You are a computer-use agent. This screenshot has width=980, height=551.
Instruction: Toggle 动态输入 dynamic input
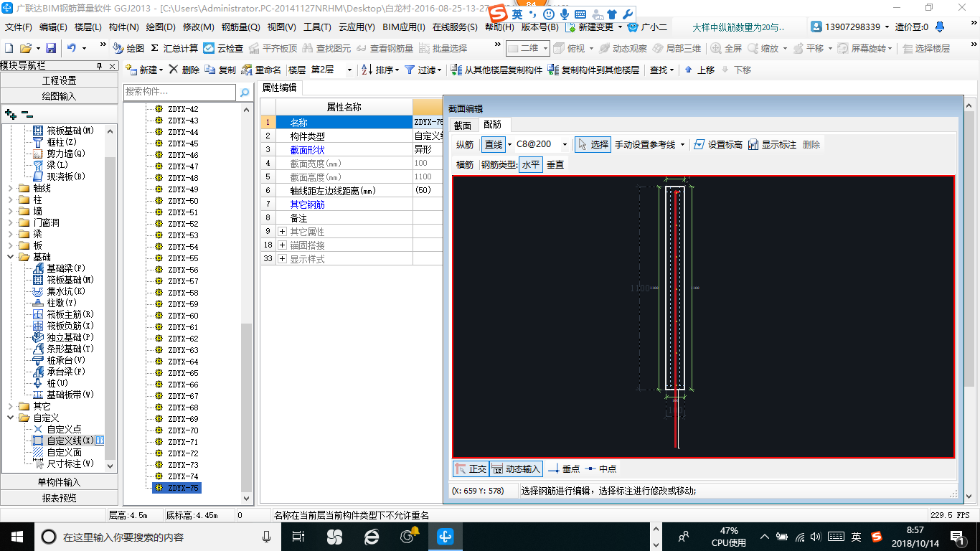pyautogui.click(x=516, y=468)
